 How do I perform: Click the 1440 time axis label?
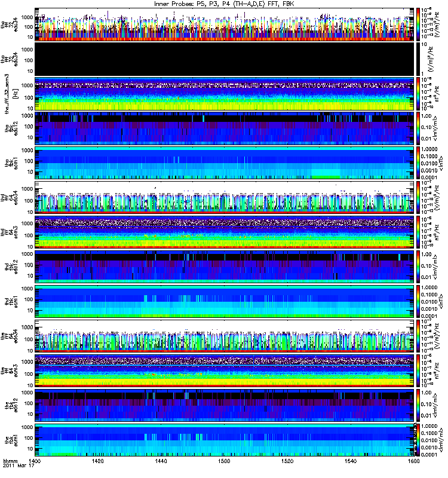pos(161,461)
